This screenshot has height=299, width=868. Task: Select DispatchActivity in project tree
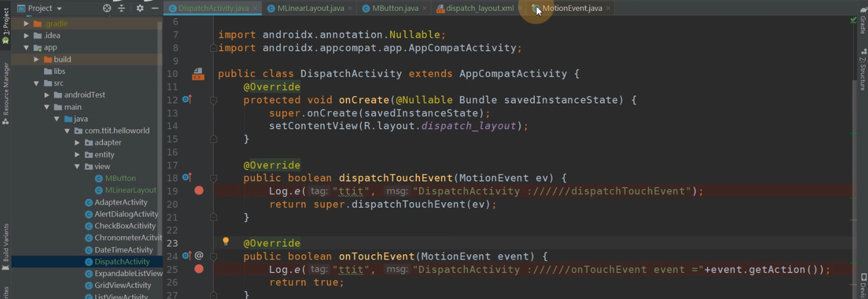pos(117,262)
